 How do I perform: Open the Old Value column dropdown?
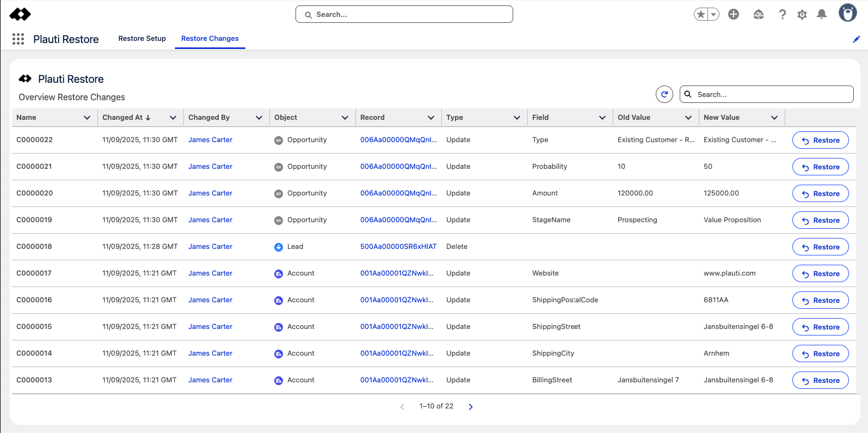click(688, 118)
